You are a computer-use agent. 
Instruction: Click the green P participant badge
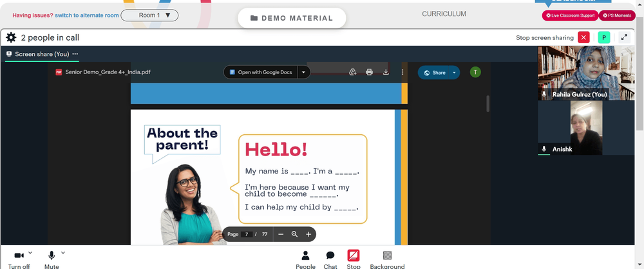click(x=604, y=37)
